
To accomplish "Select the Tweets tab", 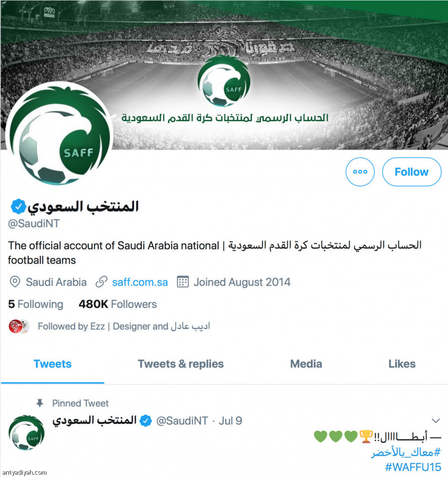I will (x=52, y=364).
